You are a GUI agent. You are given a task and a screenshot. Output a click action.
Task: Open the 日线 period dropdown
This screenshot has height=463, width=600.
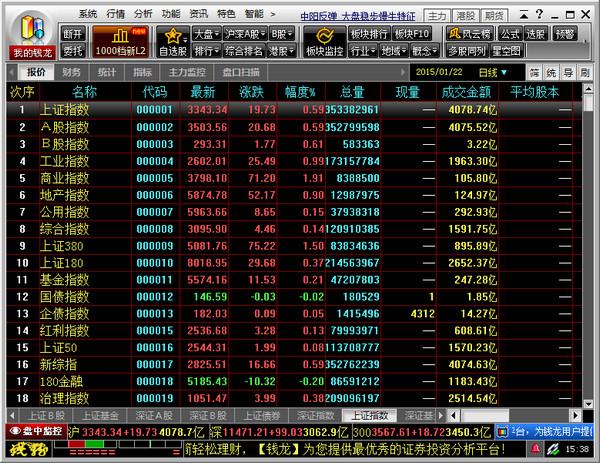(x=493, y=72)
